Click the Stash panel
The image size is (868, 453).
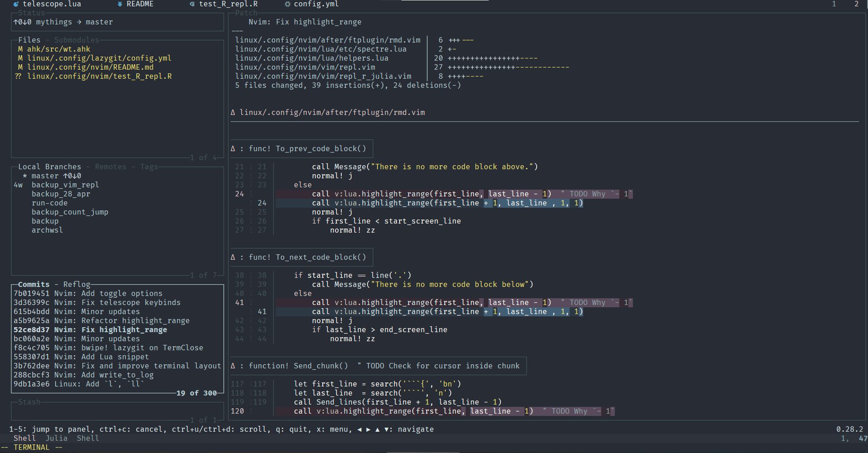pos(118,411)
